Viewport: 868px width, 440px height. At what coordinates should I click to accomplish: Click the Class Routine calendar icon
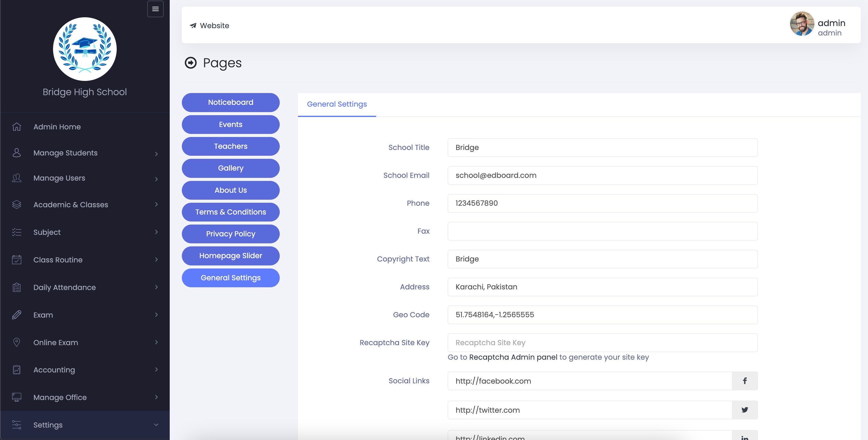(16, 259)
